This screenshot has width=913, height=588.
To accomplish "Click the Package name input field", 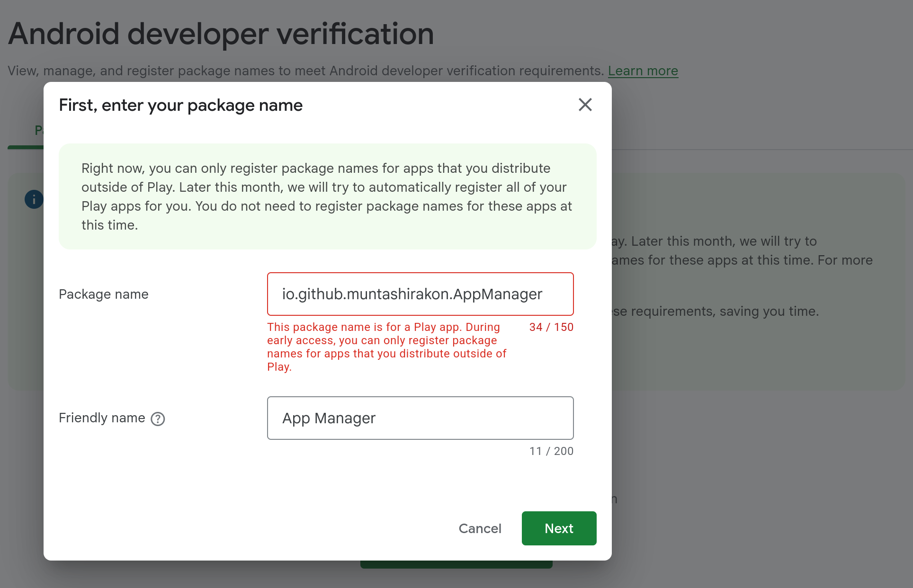I will 420,294.
